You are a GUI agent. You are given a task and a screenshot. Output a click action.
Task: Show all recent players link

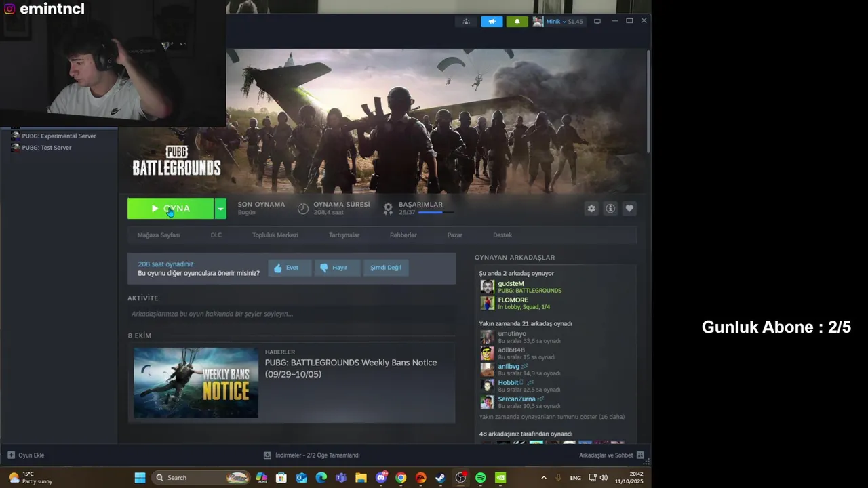tap(552, 417)
